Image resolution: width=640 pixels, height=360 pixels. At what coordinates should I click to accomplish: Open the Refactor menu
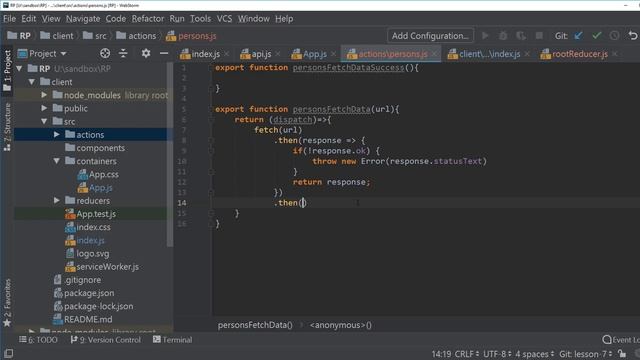coord(148,19)
